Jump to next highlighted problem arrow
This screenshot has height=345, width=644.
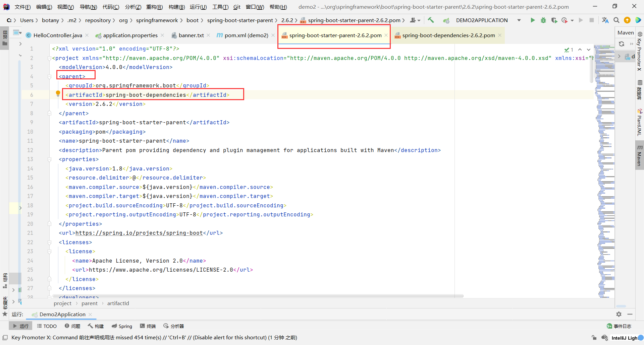[589, 50]
